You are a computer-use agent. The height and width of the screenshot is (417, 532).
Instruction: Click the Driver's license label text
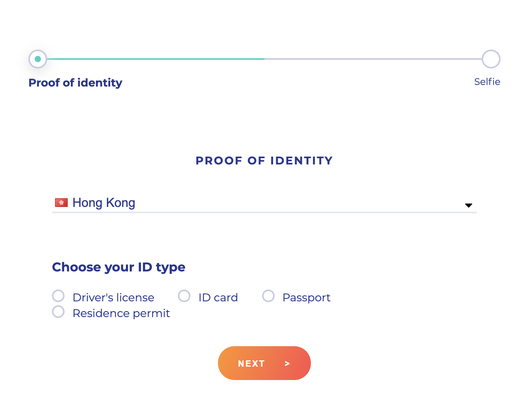(113, 297)
